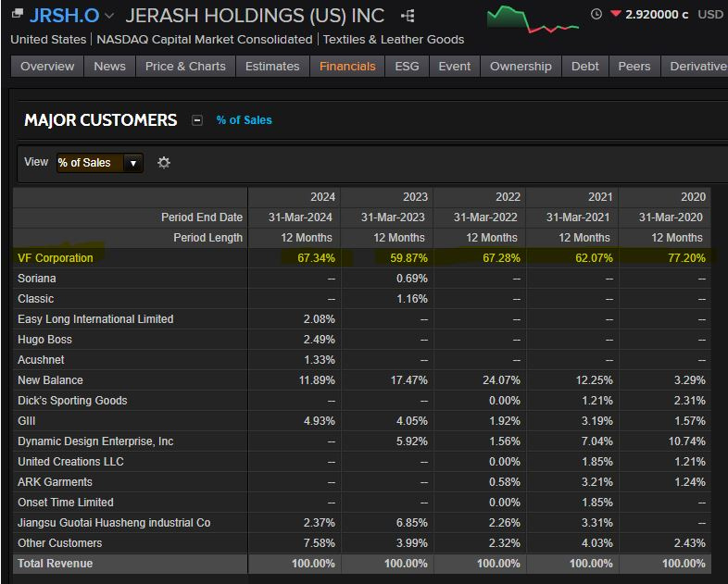Screen dimensions: 728x584
Task: Click VF Corporation 2020 value 77.20%
Action: point(686,258)
